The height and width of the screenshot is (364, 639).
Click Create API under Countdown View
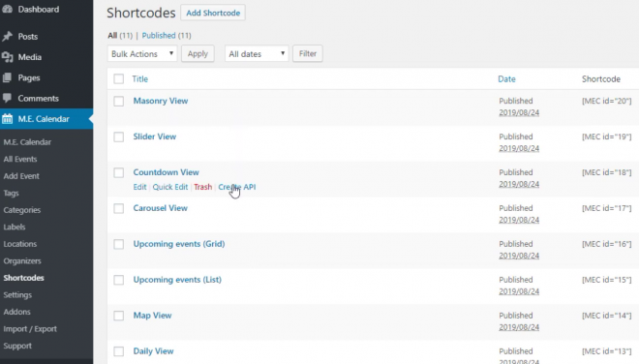(237, 187)
